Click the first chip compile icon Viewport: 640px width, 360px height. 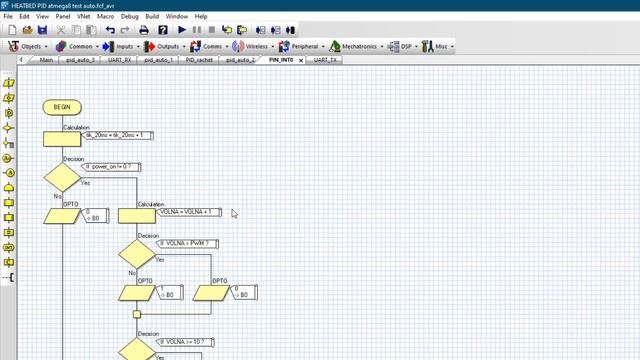click(x=260, y=30)
